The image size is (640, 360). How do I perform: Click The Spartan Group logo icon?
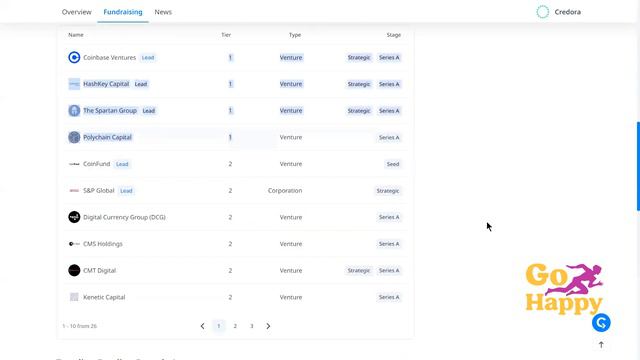pyautogui.click(x=74, y=111)
